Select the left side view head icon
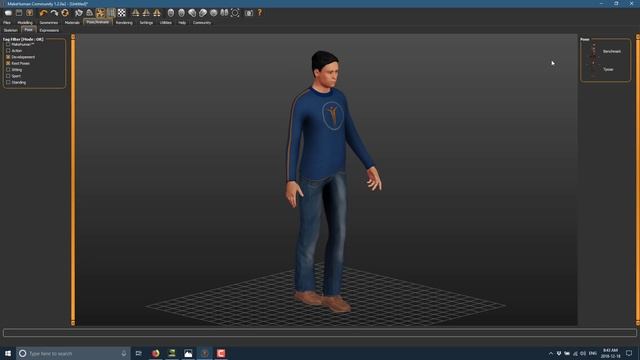This screenshot has width=640, height=360. (192, 13)
